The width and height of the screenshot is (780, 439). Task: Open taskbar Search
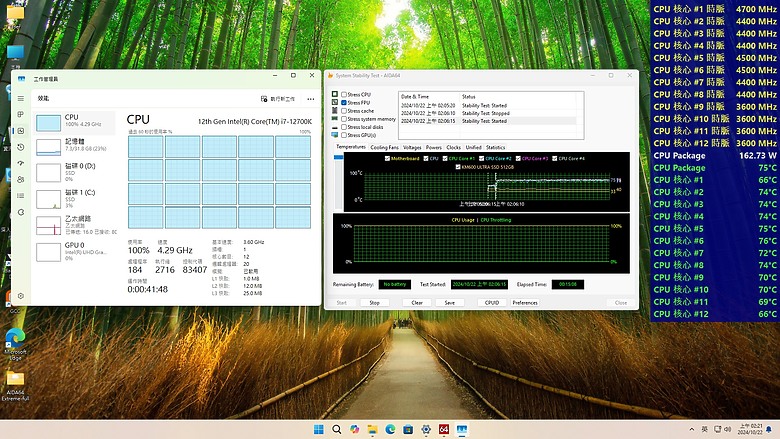point(337,430)
